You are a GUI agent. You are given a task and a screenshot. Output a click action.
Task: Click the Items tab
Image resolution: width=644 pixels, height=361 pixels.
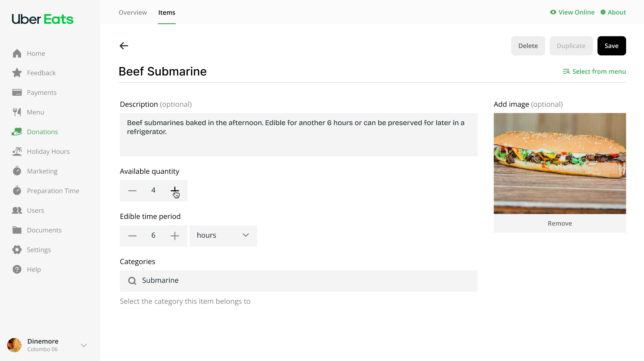tap(167, 13)
